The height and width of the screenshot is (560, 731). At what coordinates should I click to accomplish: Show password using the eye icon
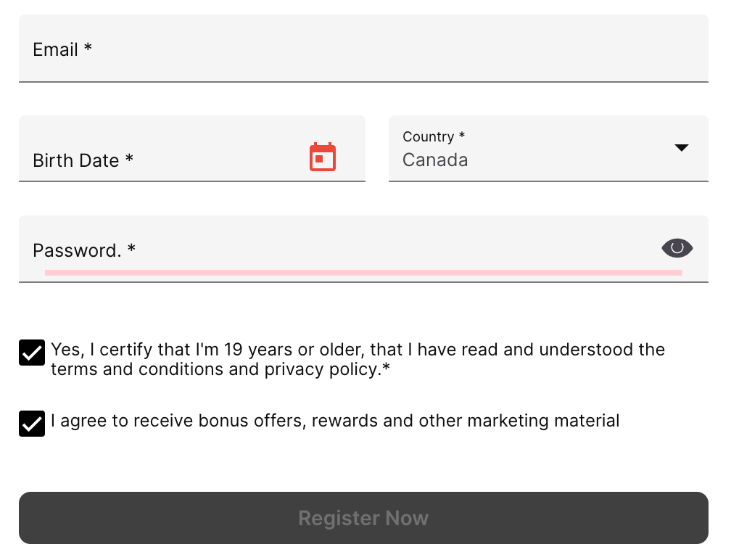[x=677, y=248]
